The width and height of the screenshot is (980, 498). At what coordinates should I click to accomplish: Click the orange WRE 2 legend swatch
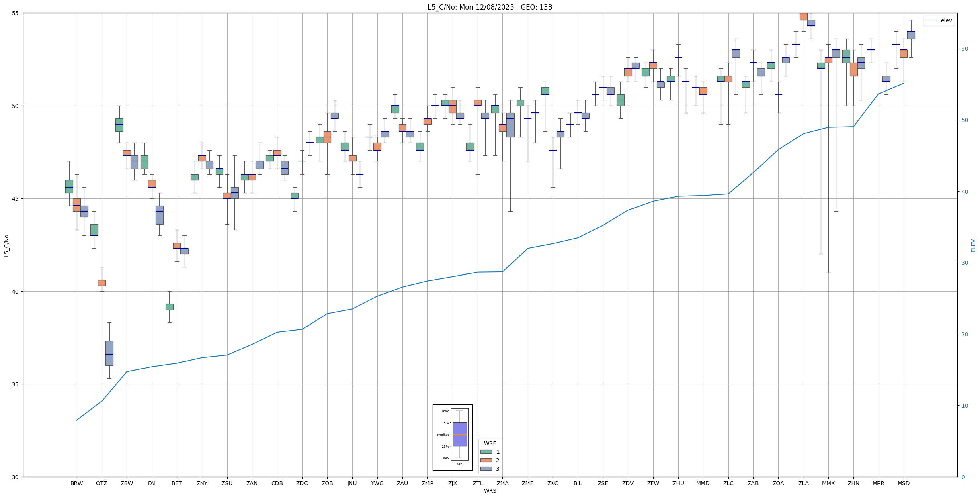(486, 460)
